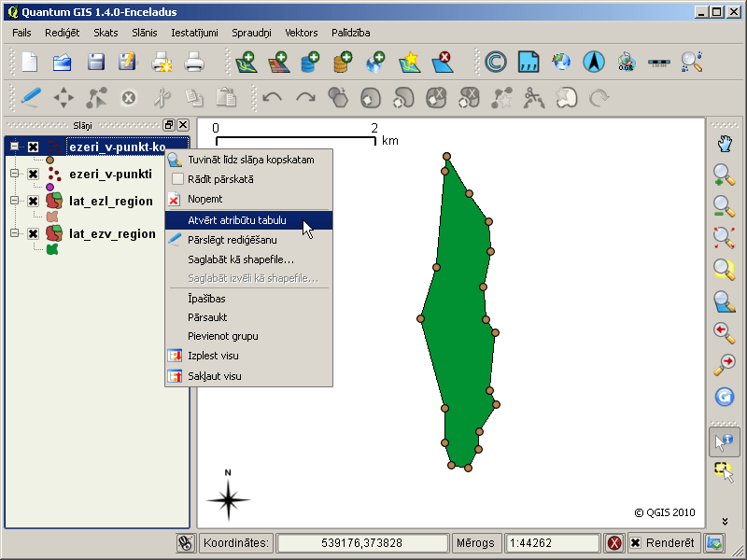Open the Vektors menu
Screen dimensions: 747x560
[301, 33]
